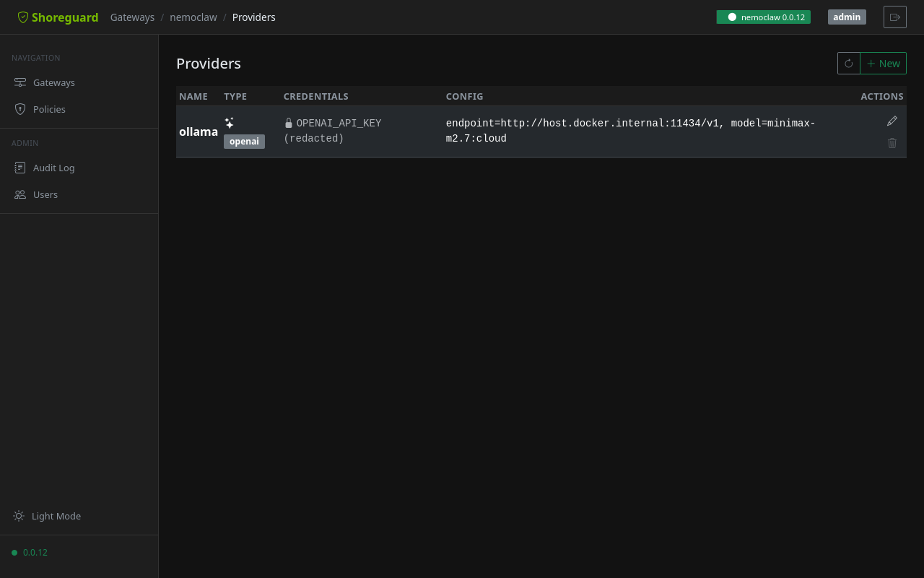Select Providers in the breadcrumb trail

point(253,17)
